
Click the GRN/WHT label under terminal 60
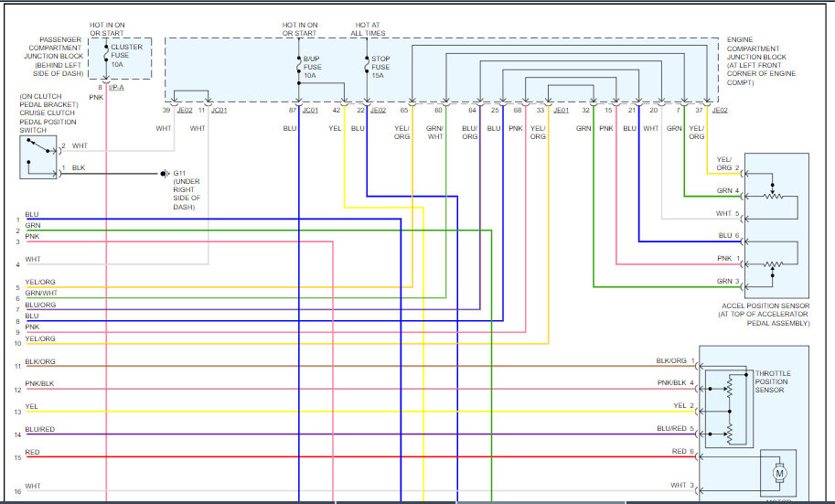(x=434, y=133)
